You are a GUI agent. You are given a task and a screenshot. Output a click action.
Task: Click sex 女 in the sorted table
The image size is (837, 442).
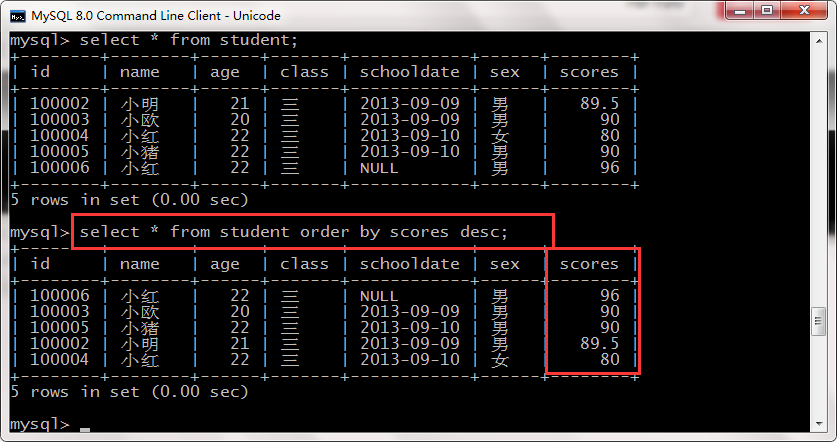[500, 360]
